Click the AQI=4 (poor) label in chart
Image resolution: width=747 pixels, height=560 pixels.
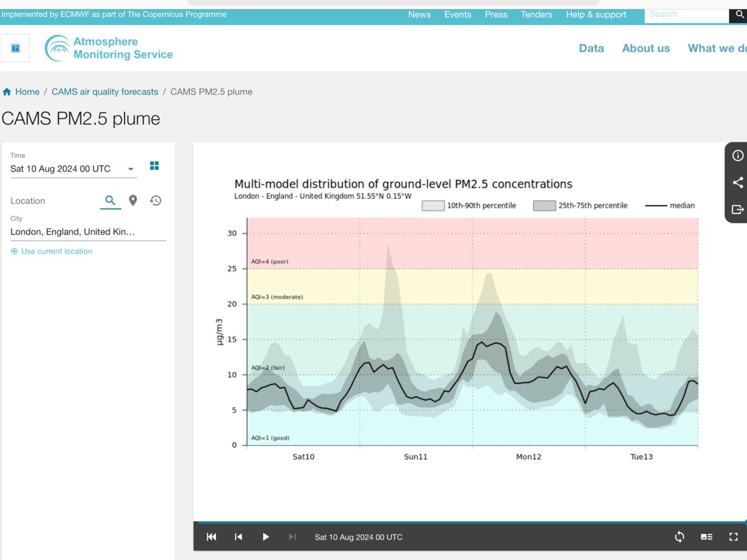270,261
